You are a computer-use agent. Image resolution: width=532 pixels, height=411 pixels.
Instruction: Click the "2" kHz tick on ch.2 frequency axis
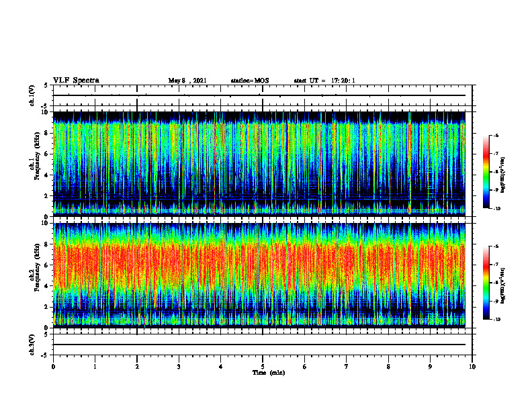(x=47, y=307)
